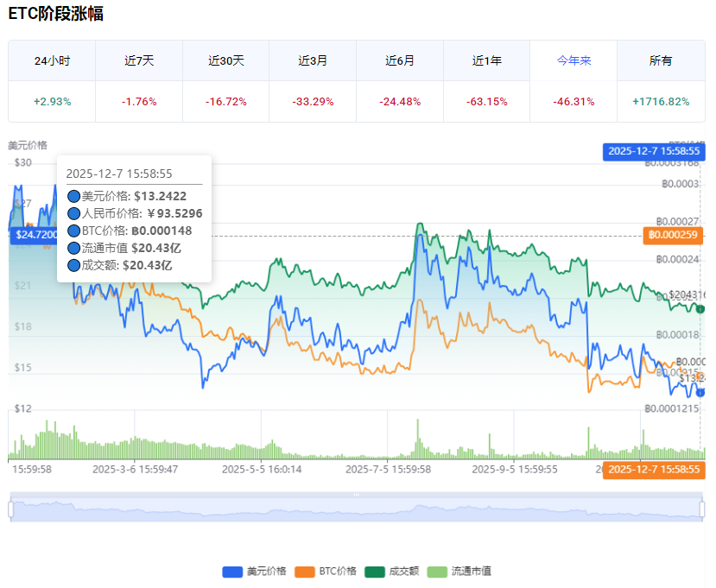Show the 近1年 price range
The width and height of the screenshot is (716, 588).
tap(487, 61)
